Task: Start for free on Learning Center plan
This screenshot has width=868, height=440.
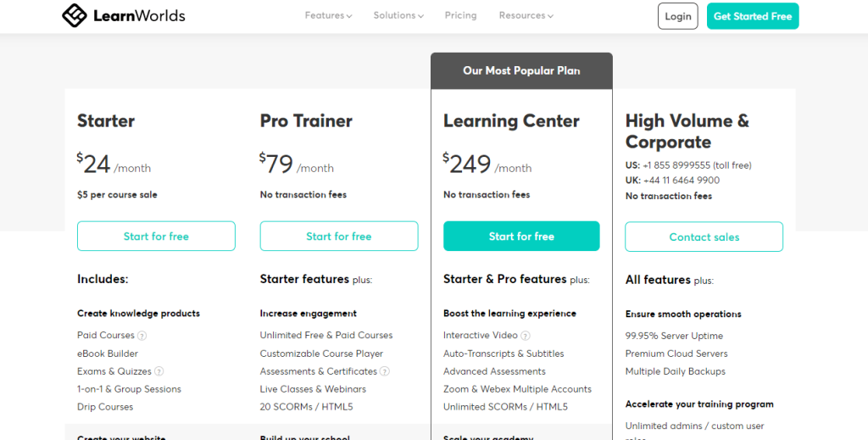Action: tap(521, 237)
